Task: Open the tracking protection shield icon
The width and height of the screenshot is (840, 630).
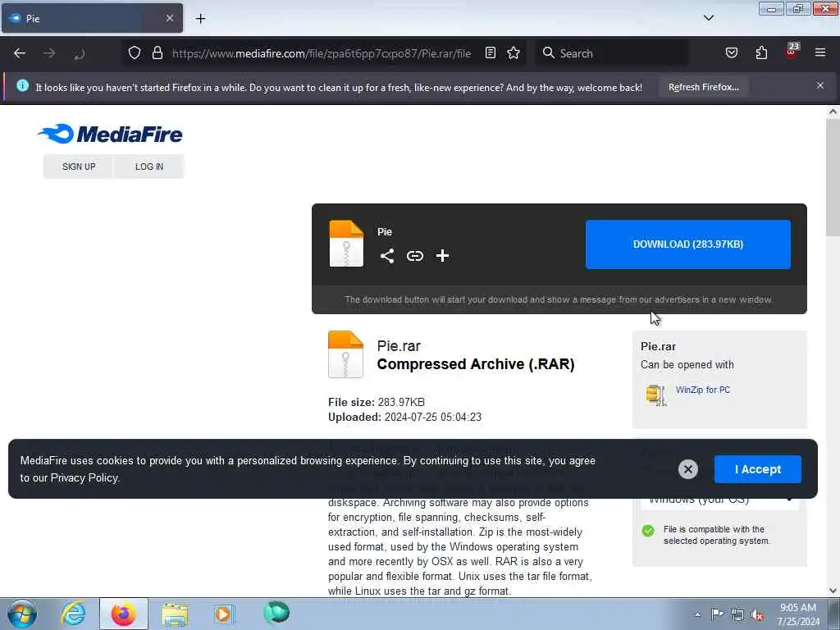Action: click(135, 52)
